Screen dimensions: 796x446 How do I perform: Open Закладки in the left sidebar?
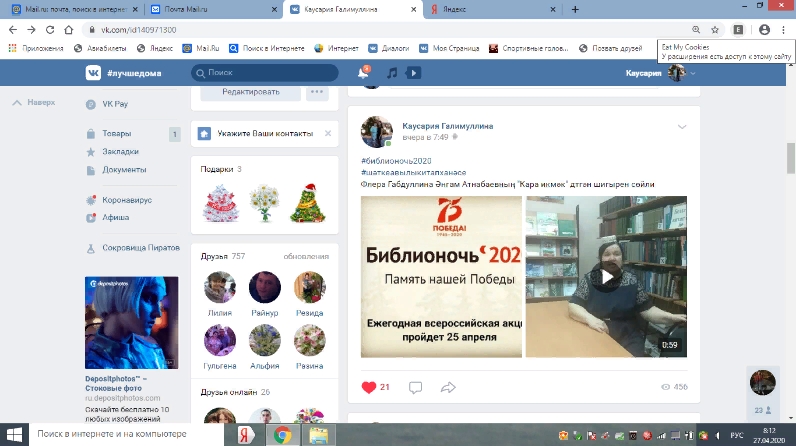(120, 152)
